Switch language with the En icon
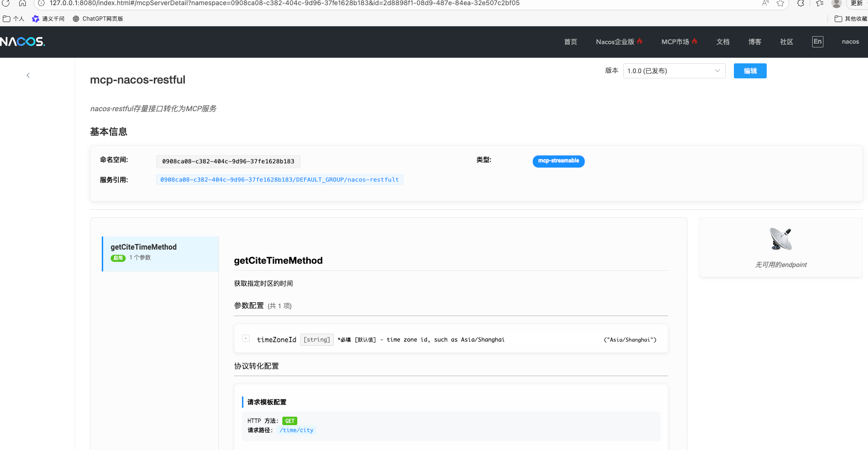 point(817,41)
